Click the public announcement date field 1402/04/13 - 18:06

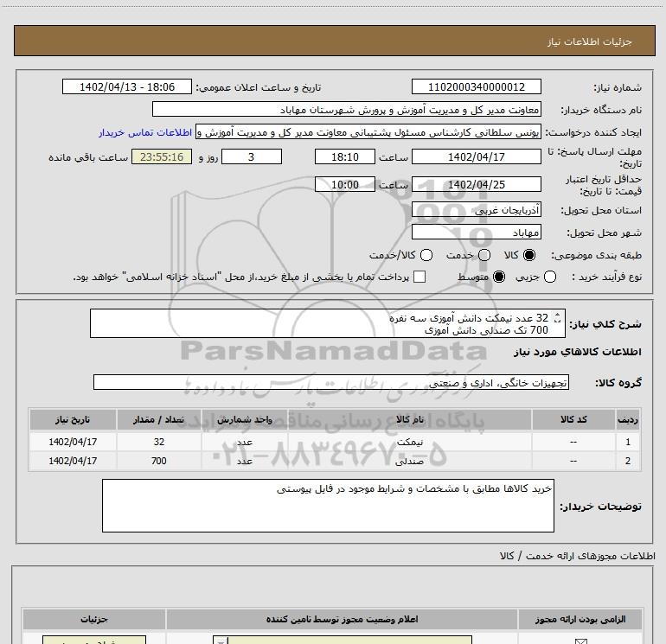(127, 86)
